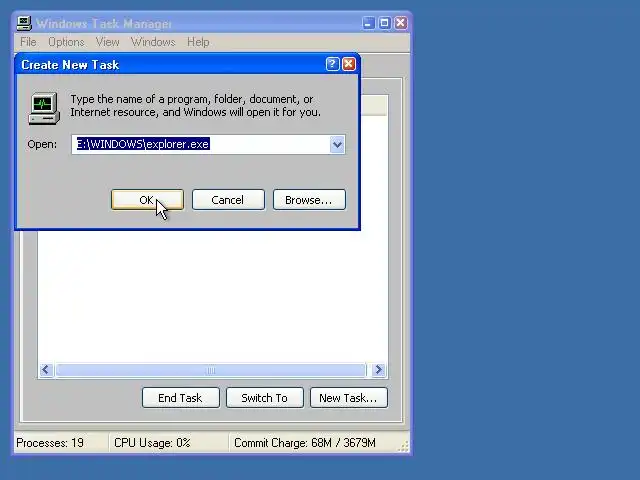Click the End Task button
This screenshot has width=640, height=480.
pyautogui.click(x=181, y=398)
